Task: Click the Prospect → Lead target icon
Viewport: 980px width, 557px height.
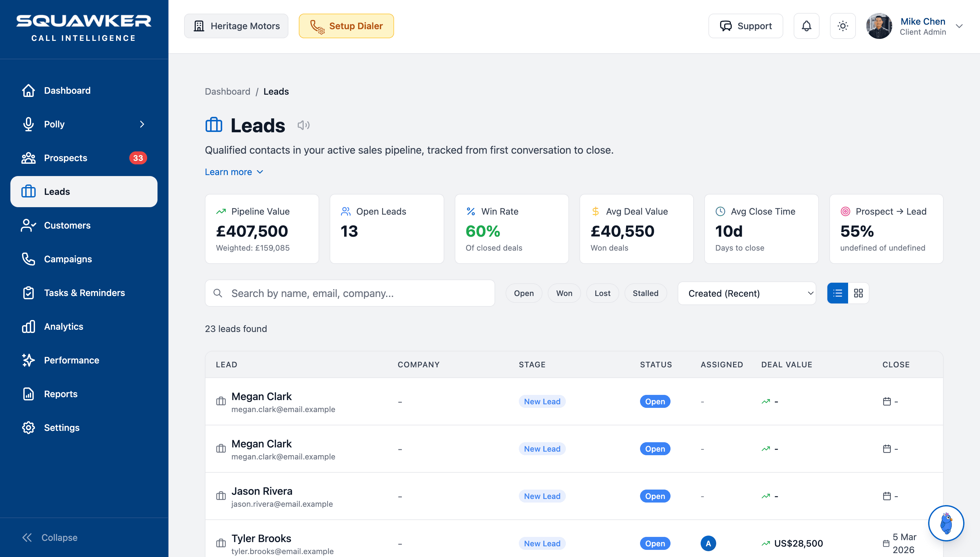Action: (x=846, y=211)
